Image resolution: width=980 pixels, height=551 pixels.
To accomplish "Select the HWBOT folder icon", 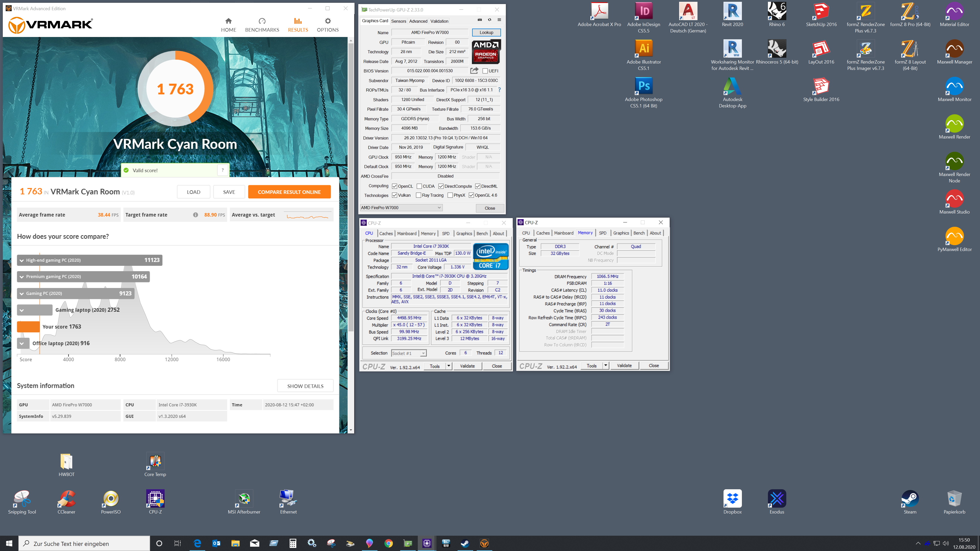I will 67,464.
